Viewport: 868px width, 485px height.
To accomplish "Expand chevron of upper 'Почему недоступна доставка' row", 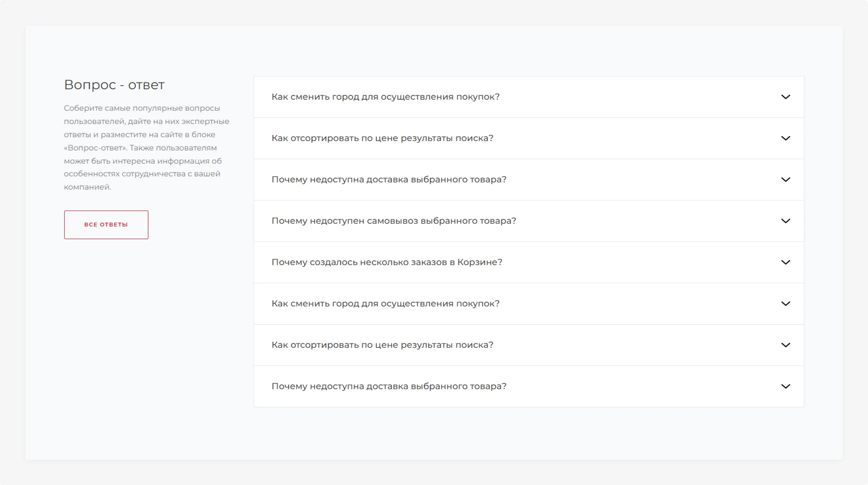I will (786, 180).
